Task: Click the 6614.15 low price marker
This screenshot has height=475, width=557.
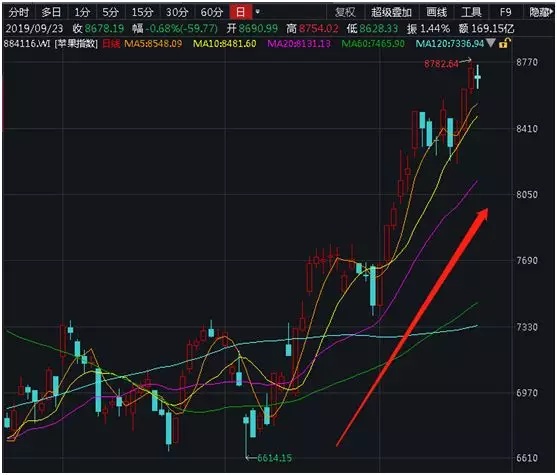Action: pos(274,458)
